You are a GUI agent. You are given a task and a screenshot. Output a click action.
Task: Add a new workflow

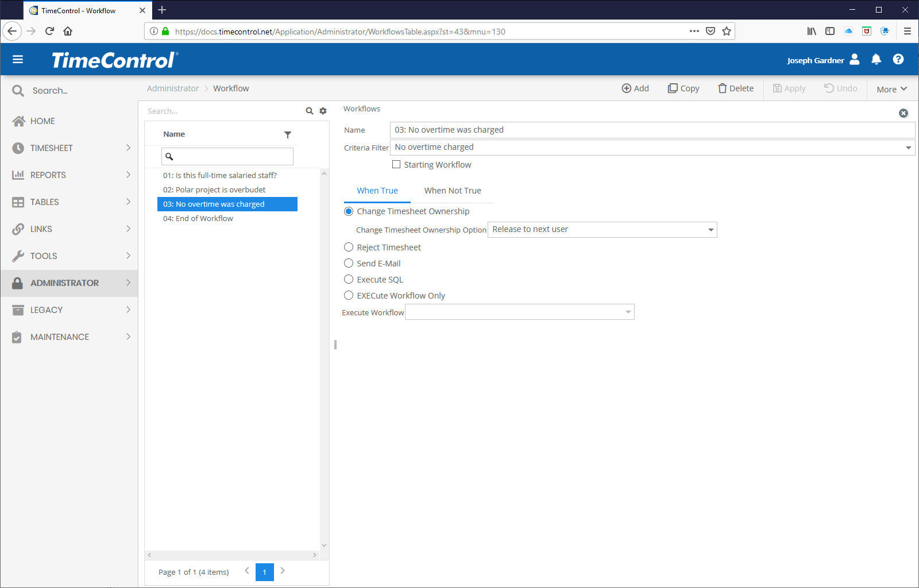[x=635, y=88]
